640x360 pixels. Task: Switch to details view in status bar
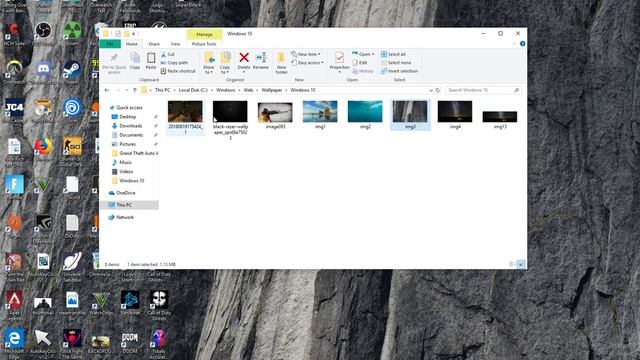(513, 265)
